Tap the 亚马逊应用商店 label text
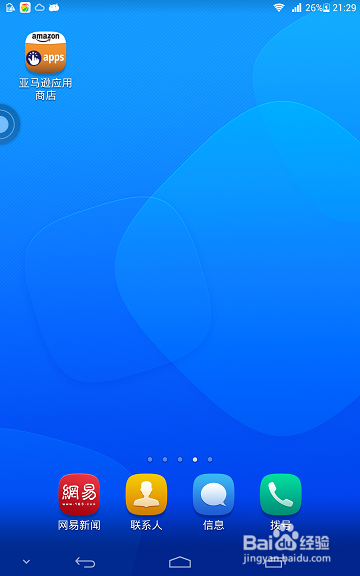The image size is (360, 576). [46, 89]
